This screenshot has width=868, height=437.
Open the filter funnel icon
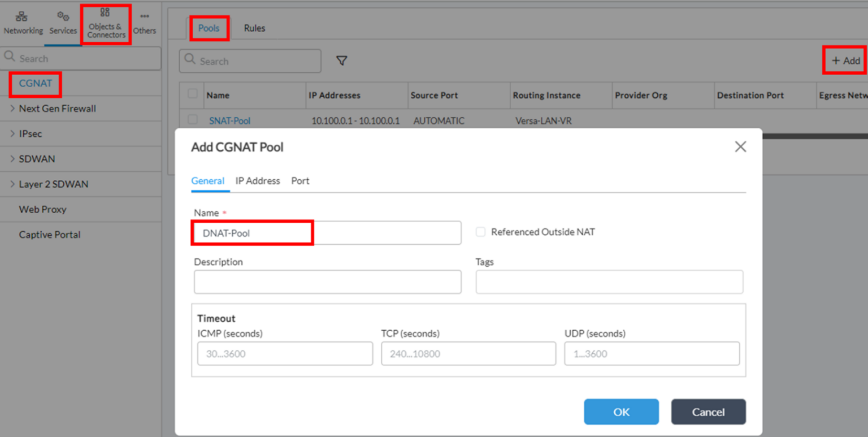coord(341,60)
